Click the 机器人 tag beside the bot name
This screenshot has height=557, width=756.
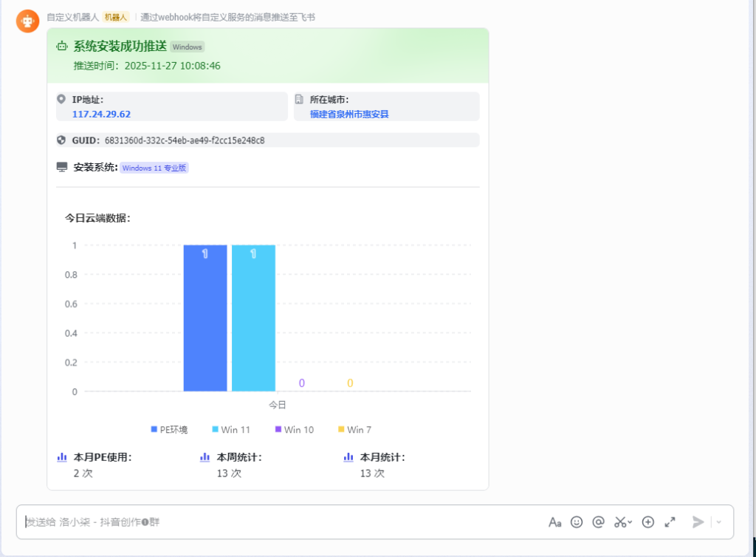(116, 17)
